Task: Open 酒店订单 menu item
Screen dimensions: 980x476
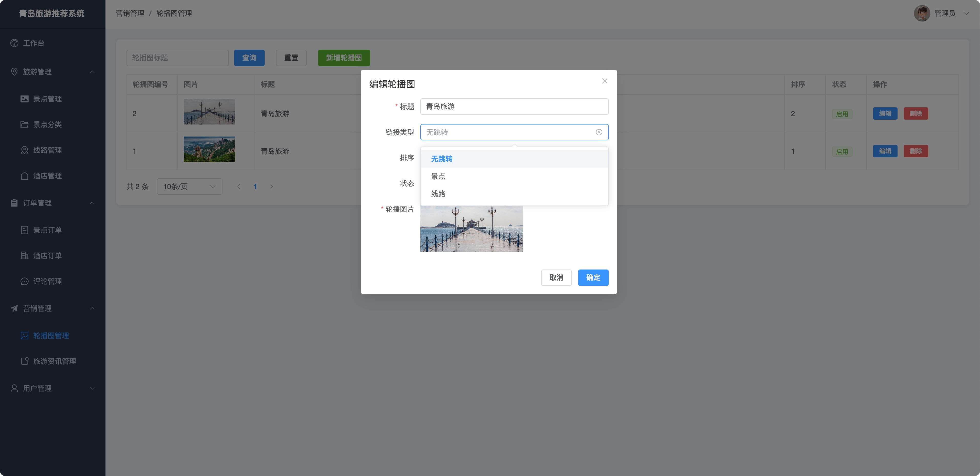Action: coord(52,255)
